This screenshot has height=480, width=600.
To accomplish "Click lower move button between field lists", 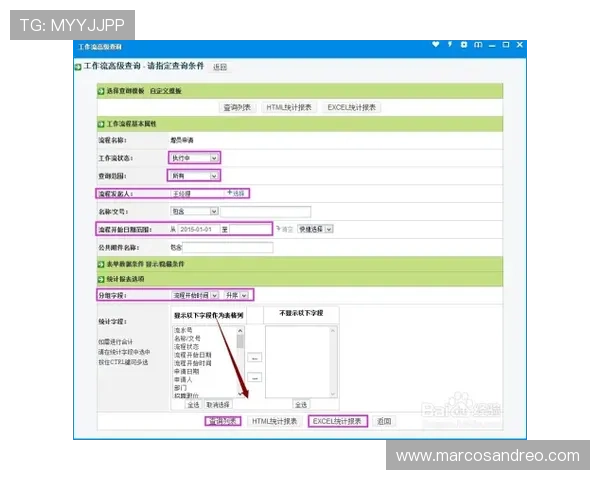I will click(254, 378).
